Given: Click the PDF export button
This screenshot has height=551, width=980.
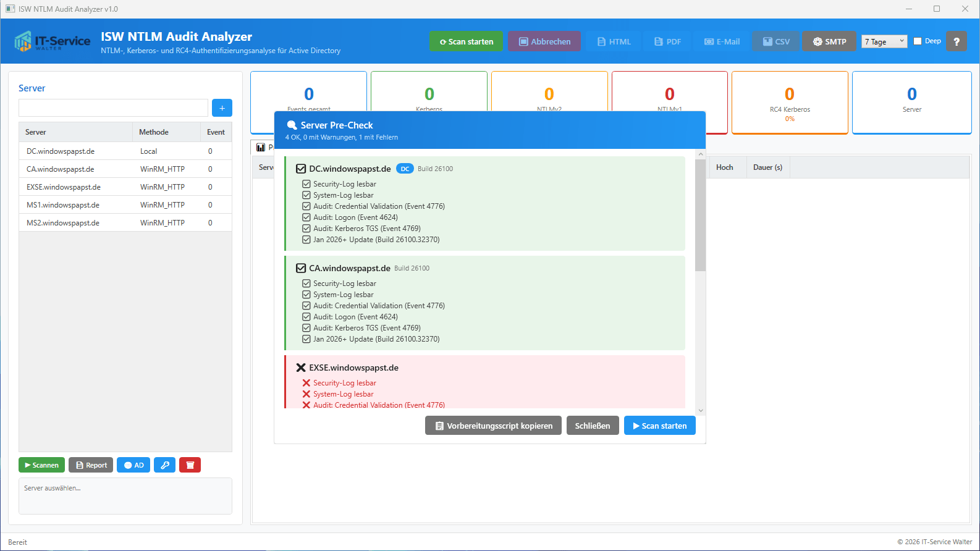Looking at the screenshot, I should tap(667, 41).
